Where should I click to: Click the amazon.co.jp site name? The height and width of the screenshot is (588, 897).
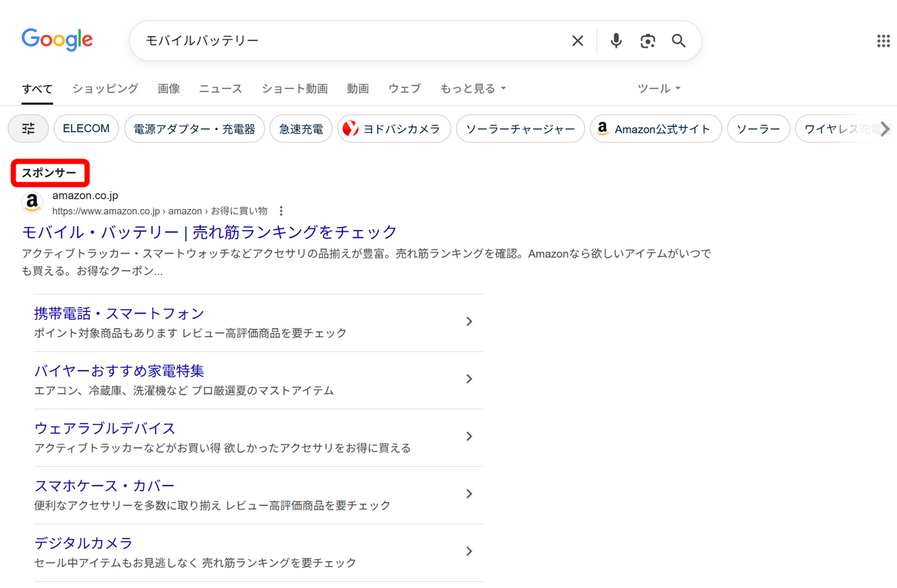point(85,196)
